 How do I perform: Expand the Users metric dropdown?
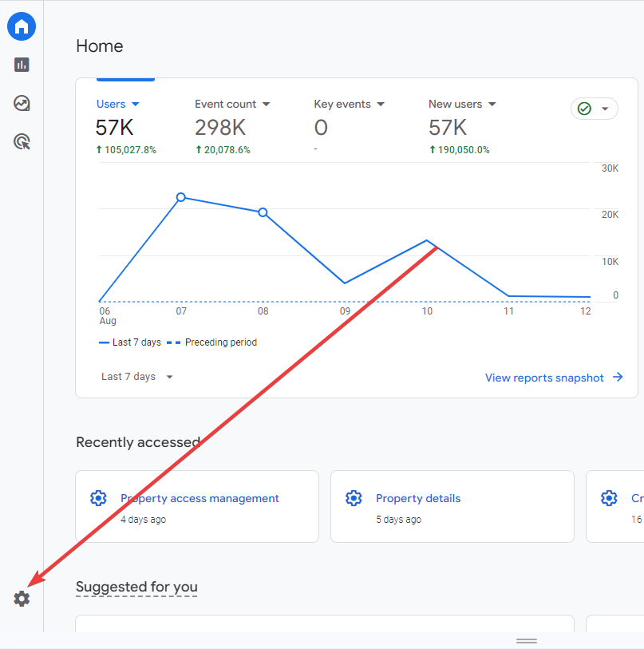[x=135, y=105]
